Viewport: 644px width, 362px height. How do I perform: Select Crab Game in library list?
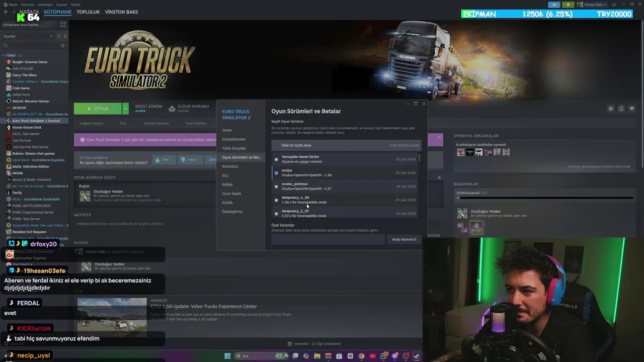[21, 88]
